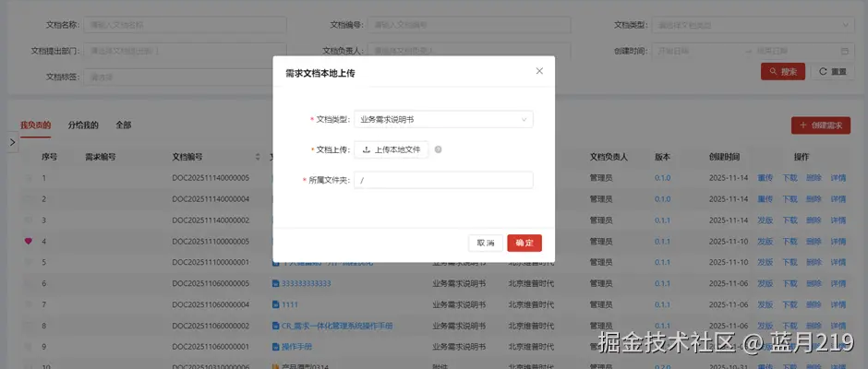Click the cell DOC202511060000001

(x=211, y=346)
